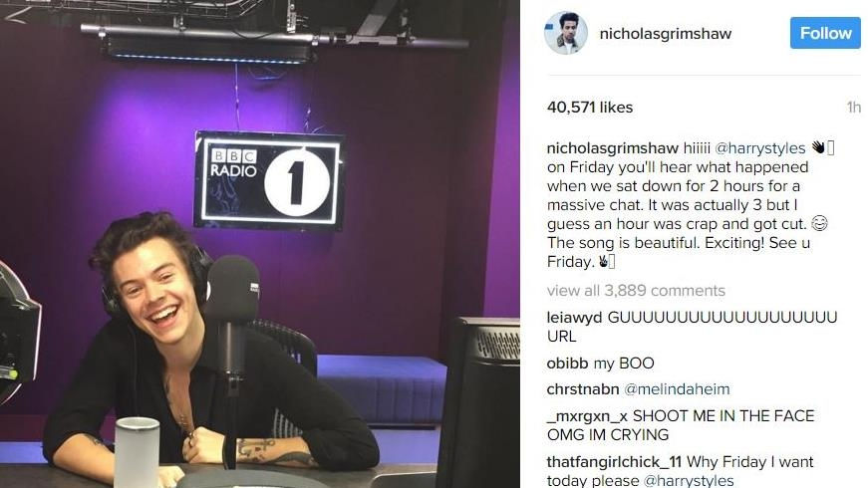The image size is (868, 488).
Task: Open nicholasgrimshaw profile avatar picture
Action: click(565, 33)
